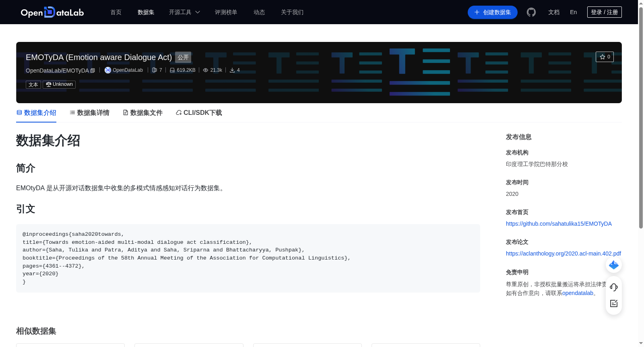The width and height of the screenshot is (644, 347).
Task: Open the opendatalab contact link
Action: [x=578, y=293]
